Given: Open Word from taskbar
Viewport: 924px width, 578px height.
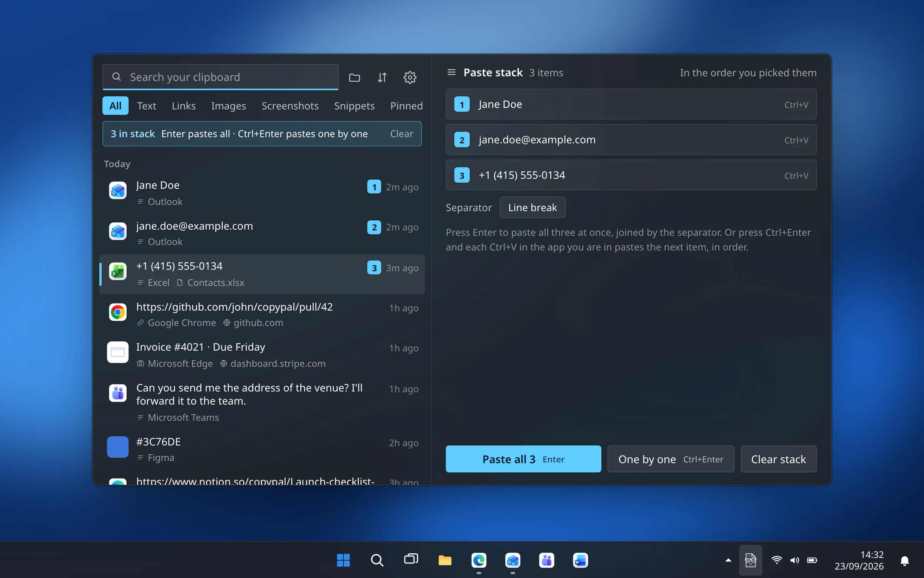Looking at the screenshot, I should [580, 560].
